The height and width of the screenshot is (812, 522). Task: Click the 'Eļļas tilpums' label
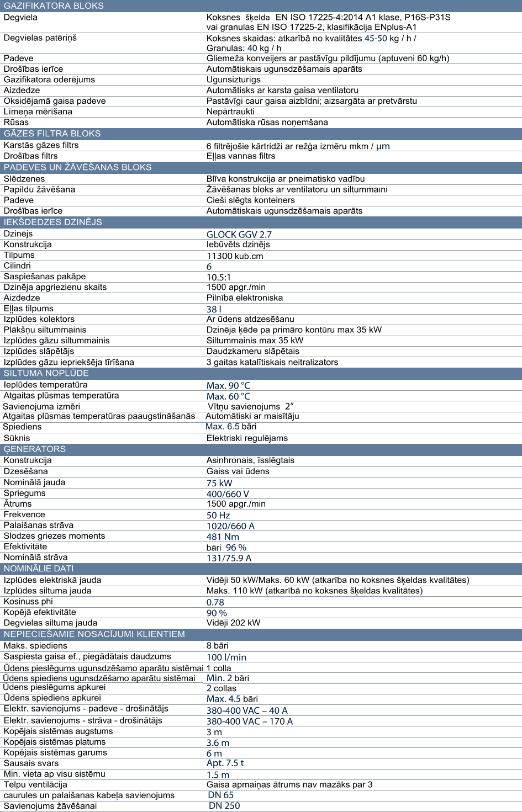[x=28, y=309]
